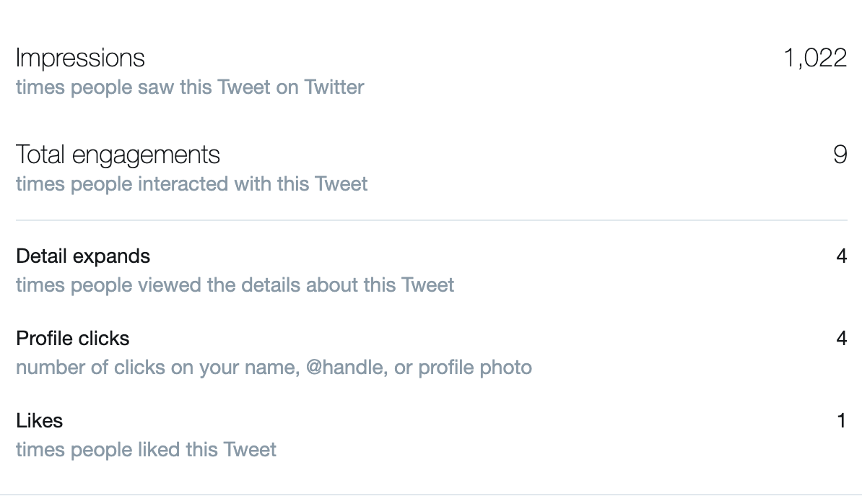The width and height of the screenshot is (862, 504).
Task: Click 'times people liked this Tweet' text
Action: 146,450
